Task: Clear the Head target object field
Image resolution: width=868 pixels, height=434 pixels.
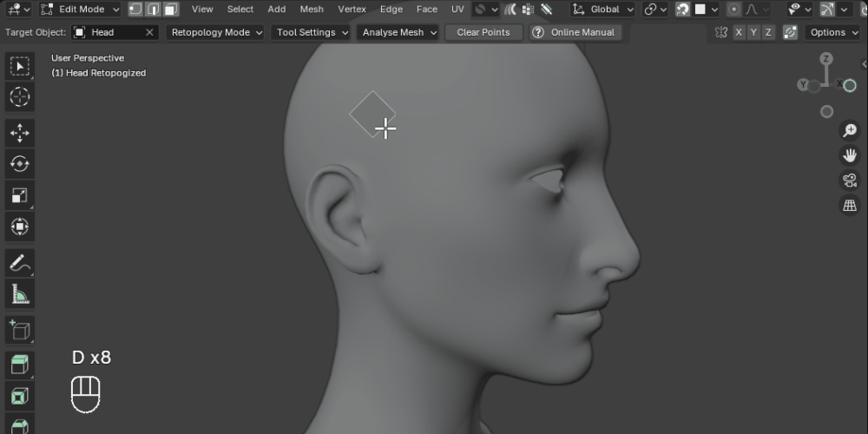Action: [x=149, y=33]
